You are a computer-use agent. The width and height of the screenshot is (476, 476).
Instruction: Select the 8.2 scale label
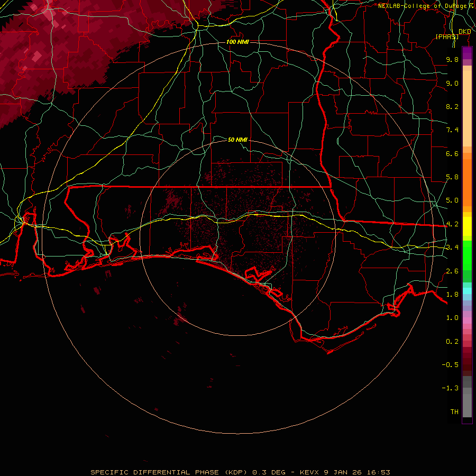452,106
